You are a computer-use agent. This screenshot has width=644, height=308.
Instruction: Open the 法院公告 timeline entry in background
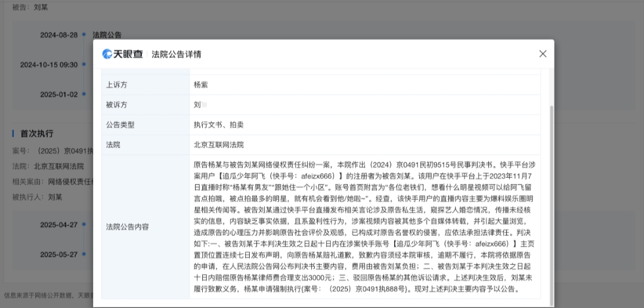click(107, 35)
